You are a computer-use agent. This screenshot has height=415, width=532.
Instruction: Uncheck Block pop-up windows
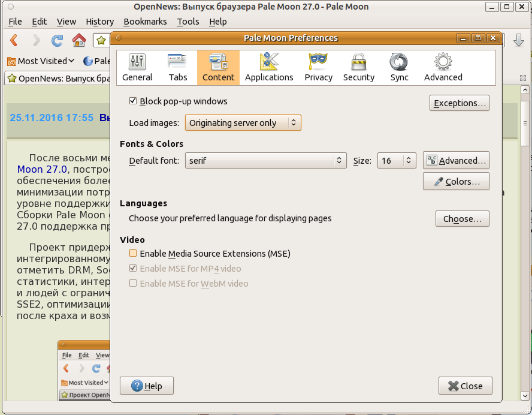coord(134,101)
